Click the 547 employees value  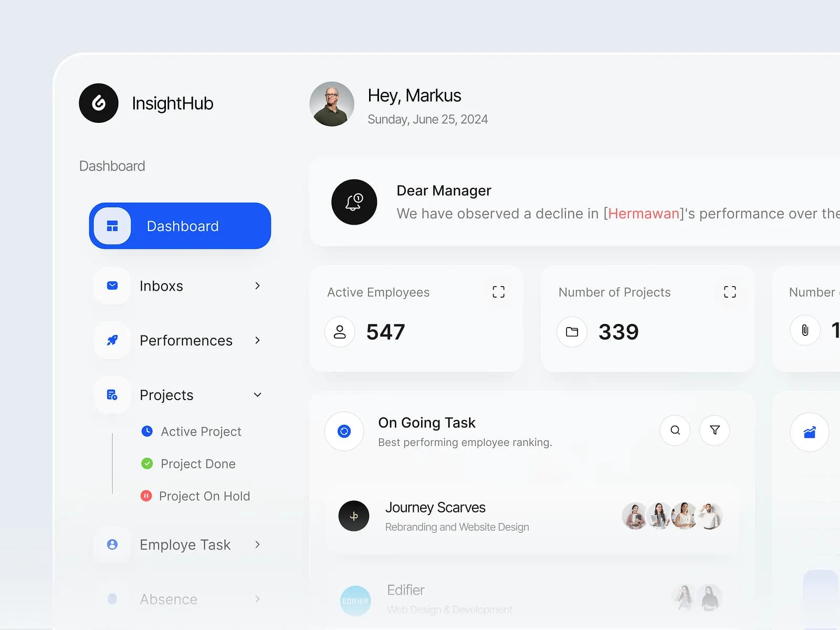(385, 332)
